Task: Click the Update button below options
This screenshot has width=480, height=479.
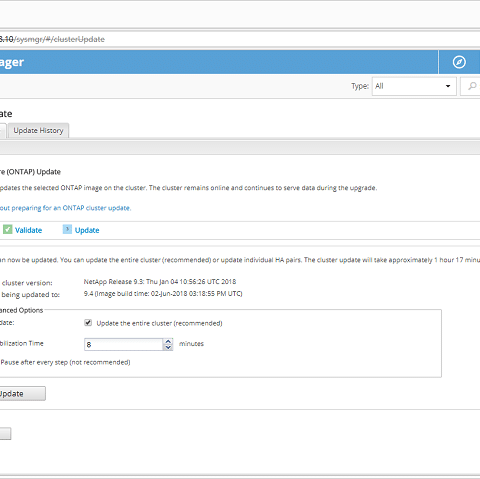Action: [22, 394]
